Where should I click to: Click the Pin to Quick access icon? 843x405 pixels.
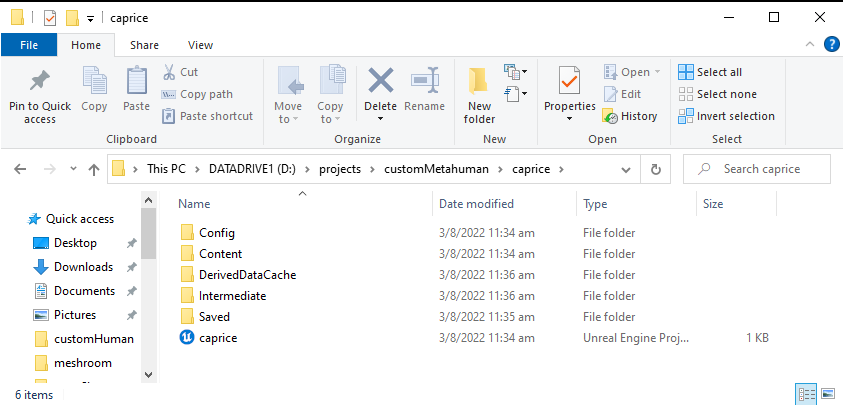[x=39, y=82]
